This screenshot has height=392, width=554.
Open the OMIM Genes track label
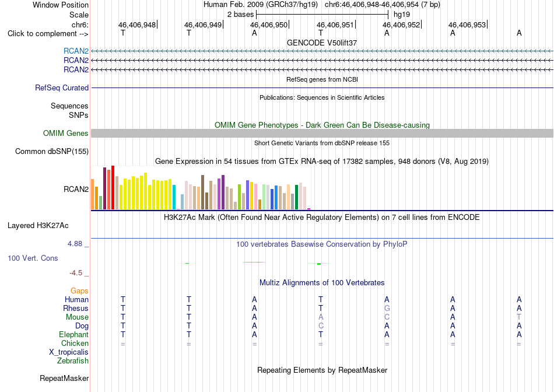click(x=66, y=133)
